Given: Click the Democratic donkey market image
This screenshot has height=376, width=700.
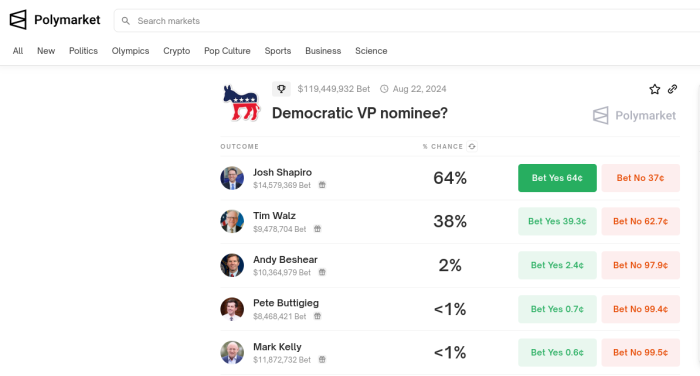Looking at the screenshot, I should click(x=241, y=103).
